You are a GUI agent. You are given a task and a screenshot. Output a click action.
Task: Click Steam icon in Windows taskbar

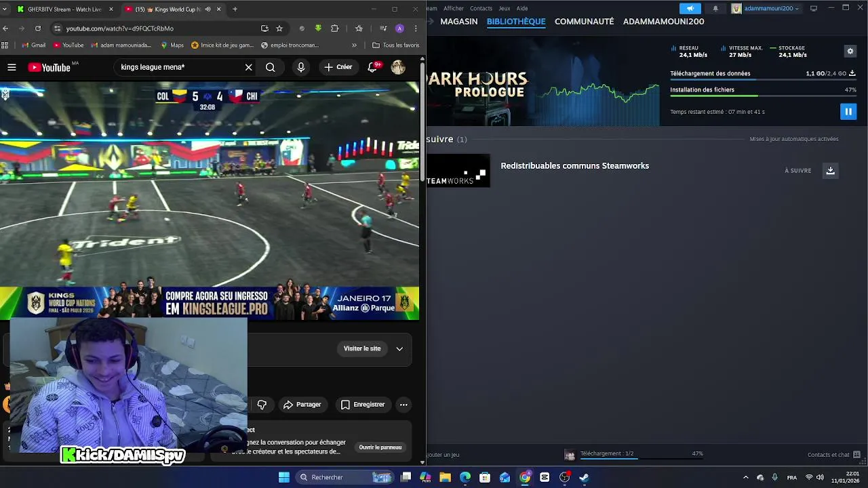click(584, 477)
